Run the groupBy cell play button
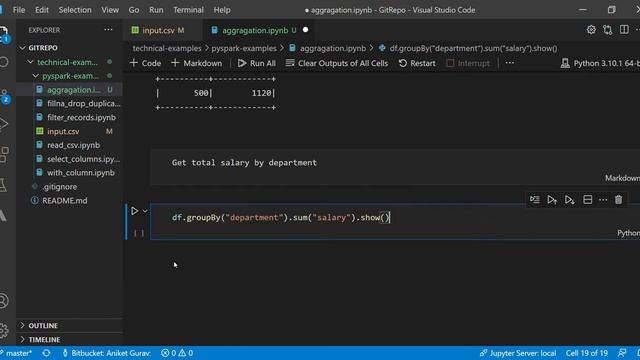The width and height of the screenshot is (640, 360). tap(134, 211)
